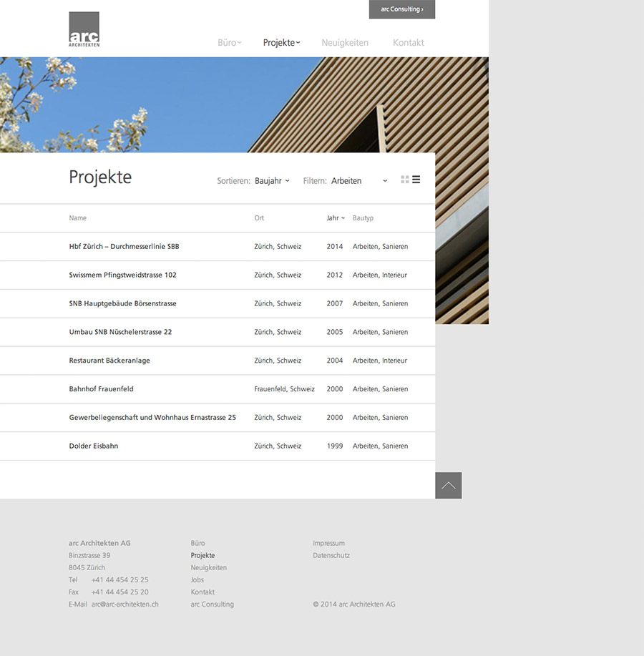Open footer Projekte link
The height and width of the screenshot is (656, 644).
pyautogui.click(x=203, y=556)
